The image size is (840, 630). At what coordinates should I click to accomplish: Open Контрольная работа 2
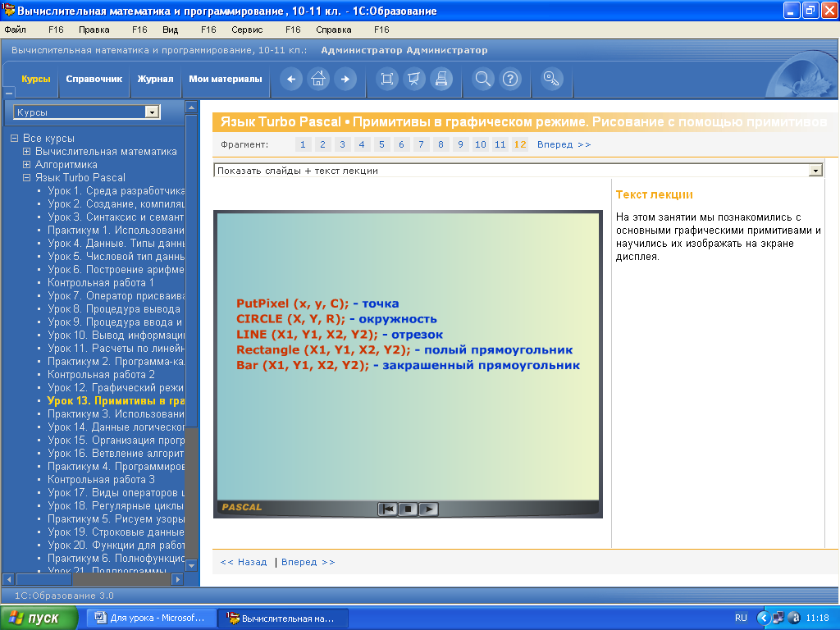tap(101, 374)
